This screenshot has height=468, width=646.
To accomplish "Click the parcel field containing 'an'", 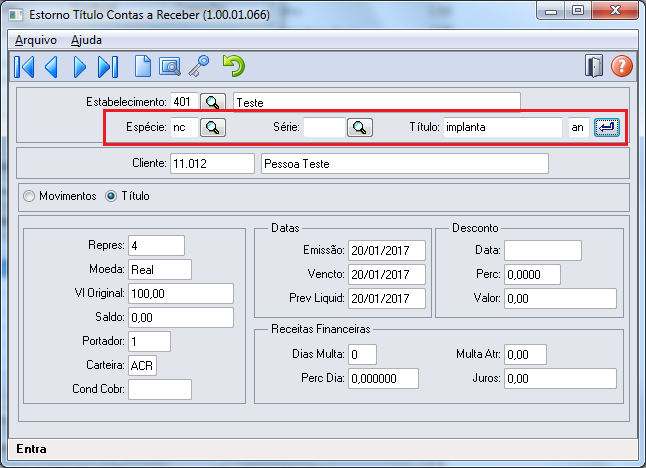I will pyautogui.click(x=579, y=127).
